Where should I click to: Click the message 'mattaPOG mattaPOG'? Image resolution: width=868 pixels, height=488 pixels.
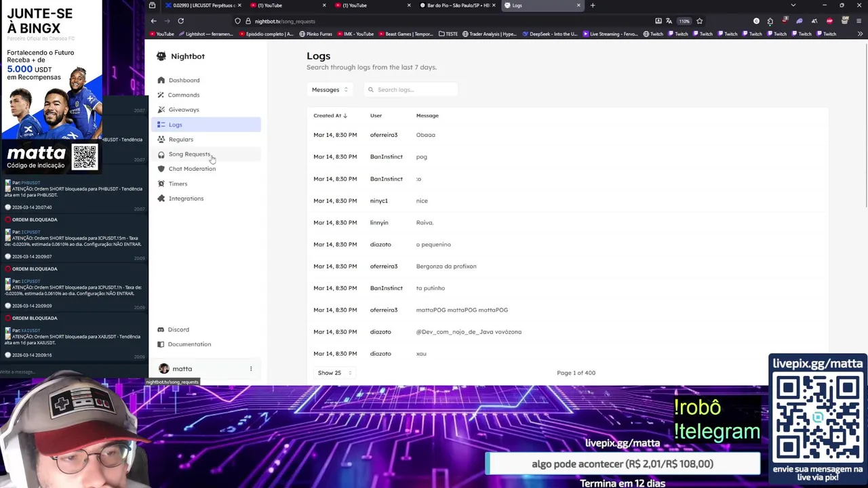[x=462, y=310]
